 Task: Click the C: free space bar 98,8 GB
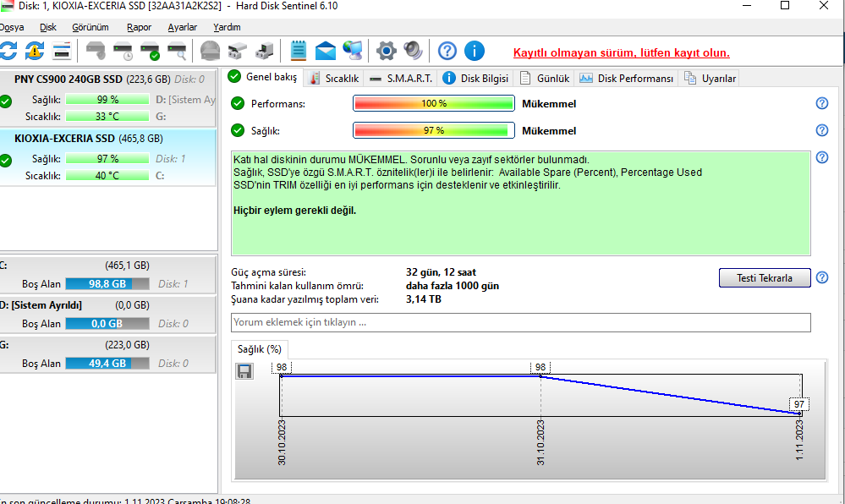(x=107, y=283)
